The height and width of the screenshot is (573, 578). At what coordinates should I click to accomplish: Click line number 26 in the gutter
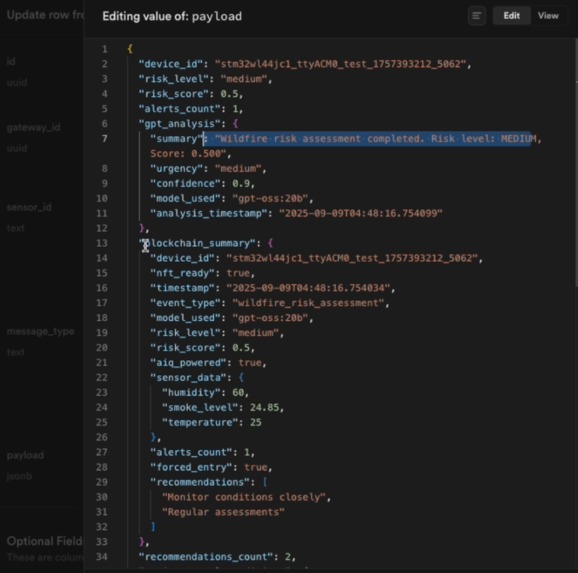coord(102,437)
